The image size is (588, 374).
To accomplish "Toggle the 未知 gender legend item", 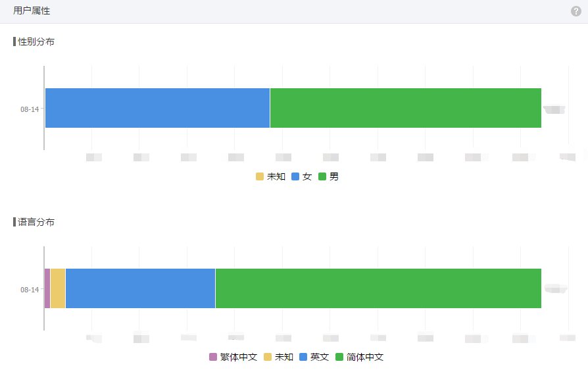I will [x=276, y=176].
